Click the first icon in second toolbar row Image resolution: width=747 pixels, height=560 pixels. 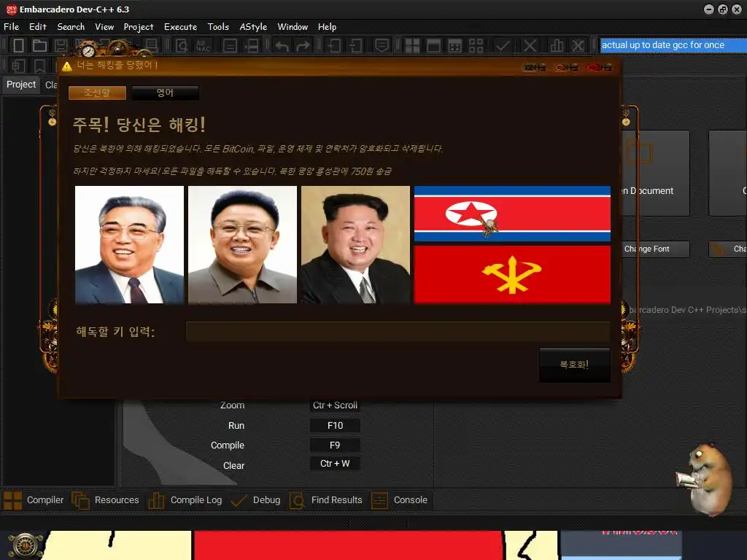[x=18, y=66]
